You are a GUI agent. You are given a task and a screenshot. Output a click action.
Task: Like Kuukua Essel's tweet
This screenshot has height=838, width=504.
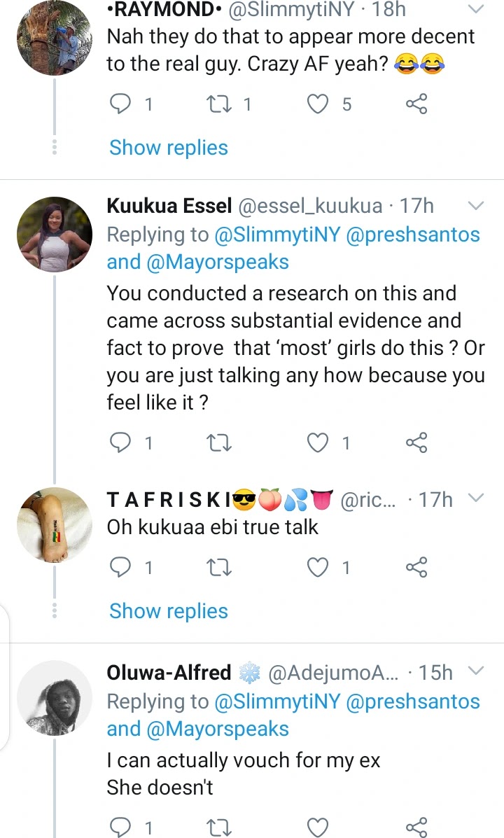319,442
